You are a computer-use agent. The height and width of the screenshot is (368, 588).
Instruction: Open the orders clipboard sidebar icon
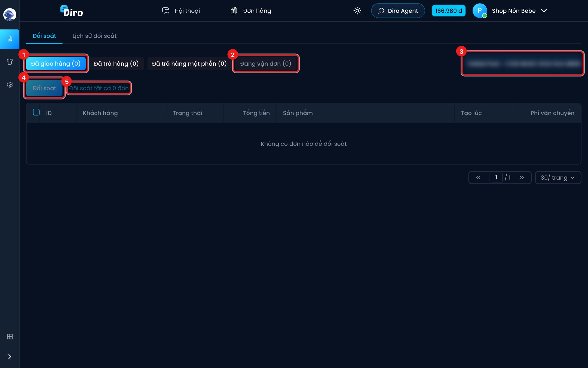coord(10,39)
